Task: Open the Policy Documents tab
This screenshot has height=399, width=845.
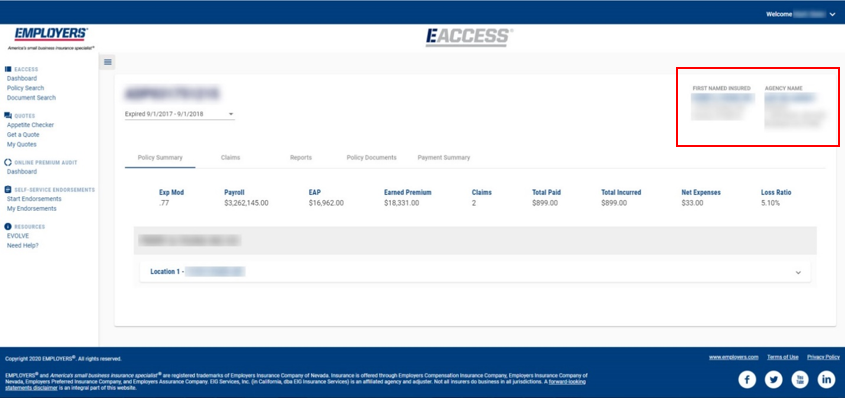Action: tap(371, 158)
